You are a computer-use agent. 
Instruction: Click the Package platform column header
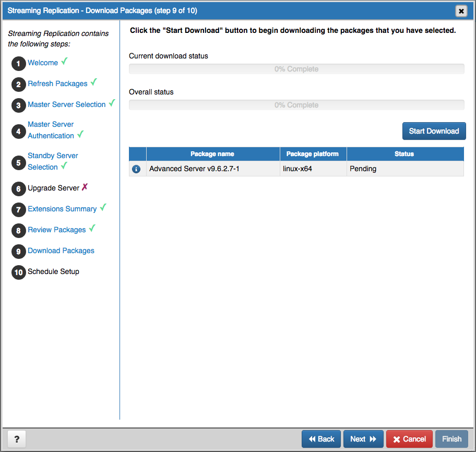[x=313, y=154]
